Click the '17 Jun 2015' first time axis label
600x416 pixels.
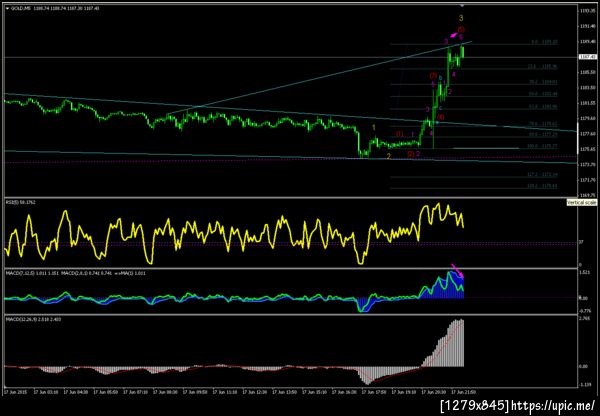15,392
